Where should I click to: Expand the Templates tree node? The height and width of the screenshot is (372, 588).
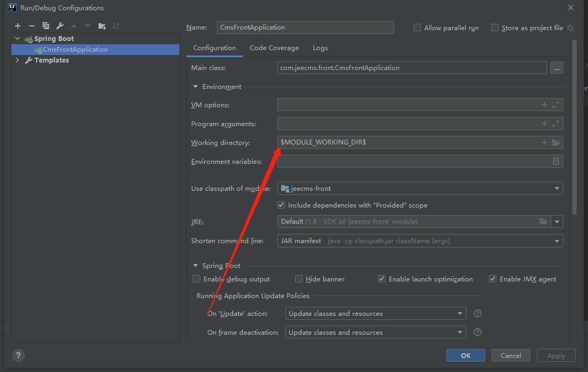pos(18,60)
